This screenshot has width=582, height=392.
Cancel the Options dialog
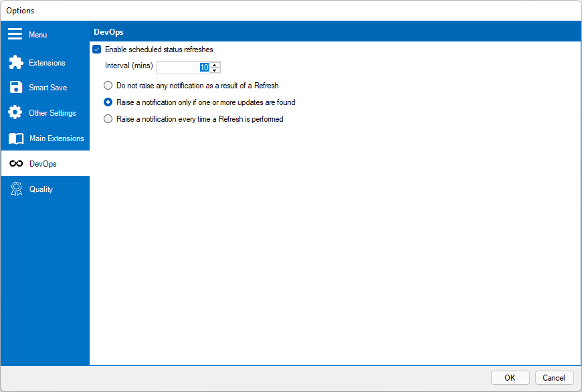[554, 377]
